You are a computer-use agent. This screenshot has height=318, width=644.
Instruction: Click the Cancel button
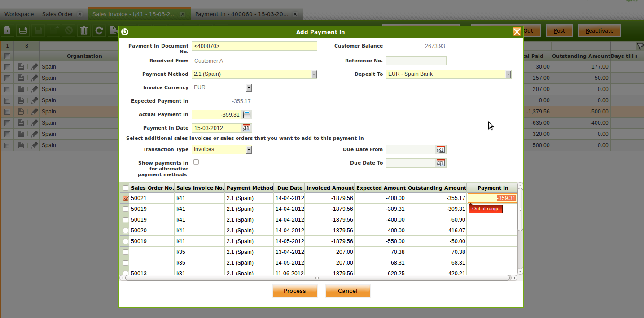pyautogui.click(x=347, y=291)
